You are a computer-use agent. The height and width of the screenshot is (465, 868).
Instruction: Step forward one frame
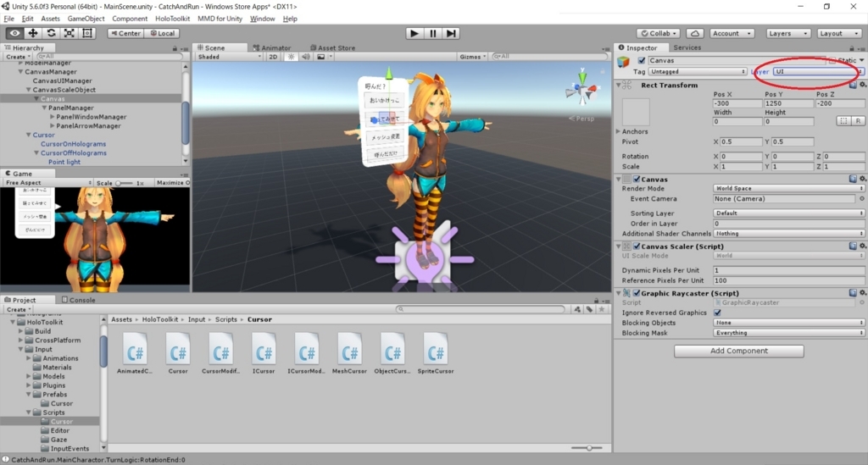pos(451,33)
